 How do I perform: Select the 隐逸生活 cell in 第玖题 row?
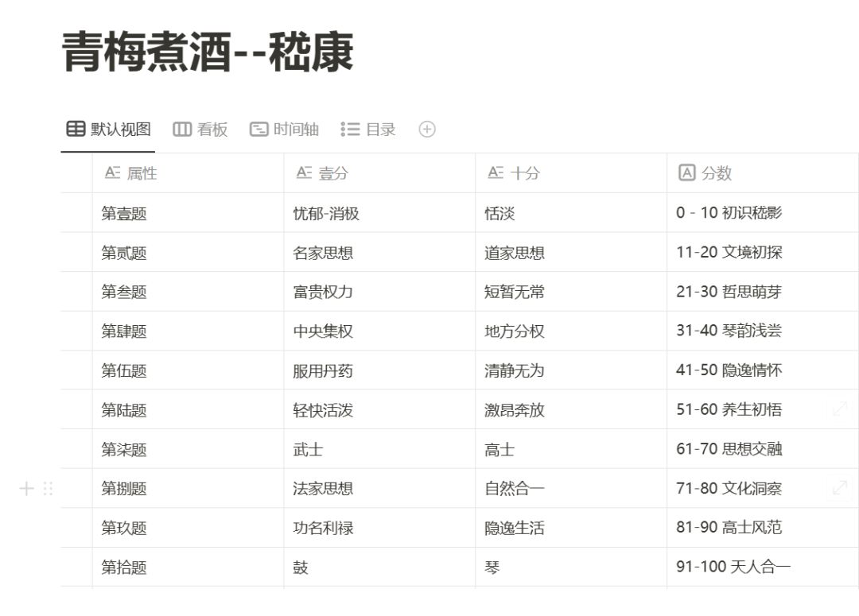click(x=571, y=527)
